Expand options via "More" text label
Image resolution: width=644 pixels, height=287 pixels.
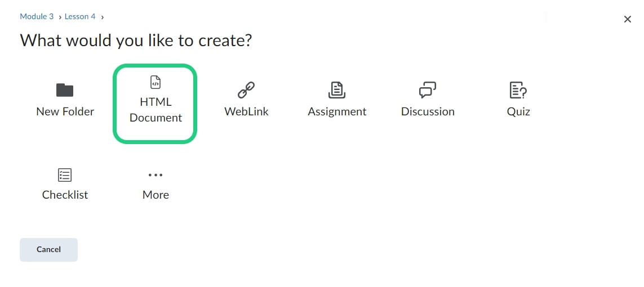(156, 195)
